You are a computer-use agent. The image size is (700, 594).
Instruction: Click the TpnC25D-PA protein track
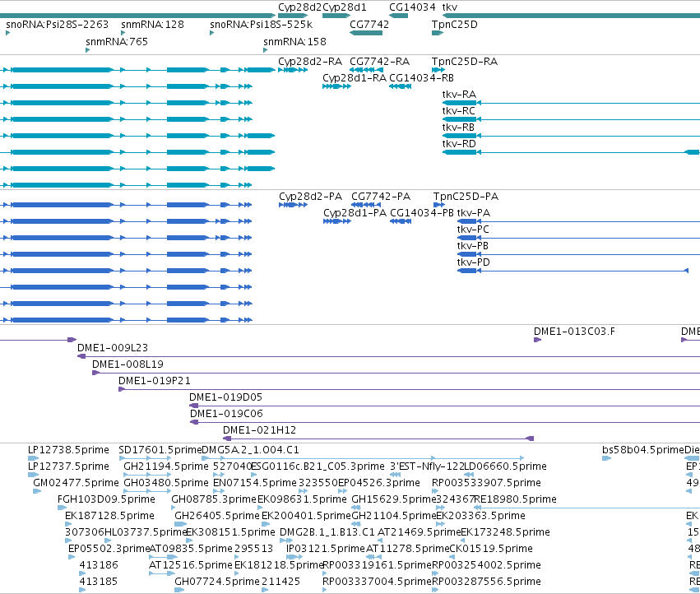(x=466, y=197)
